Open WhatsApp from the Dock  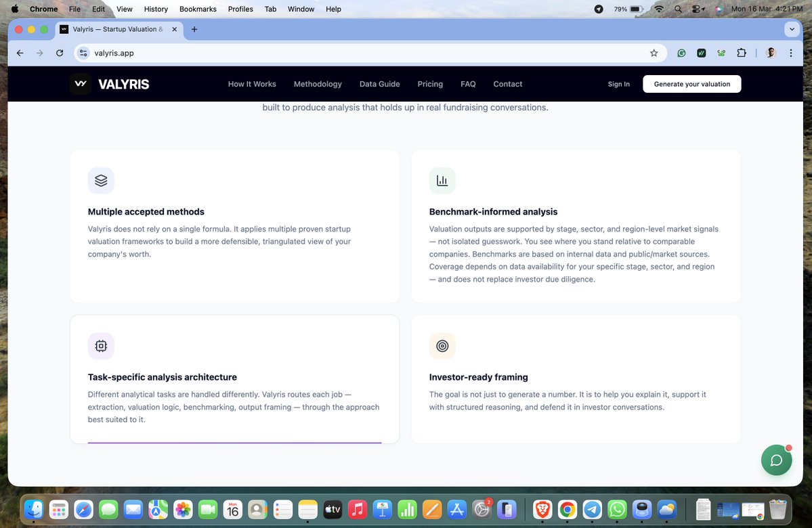click(617, 510)
